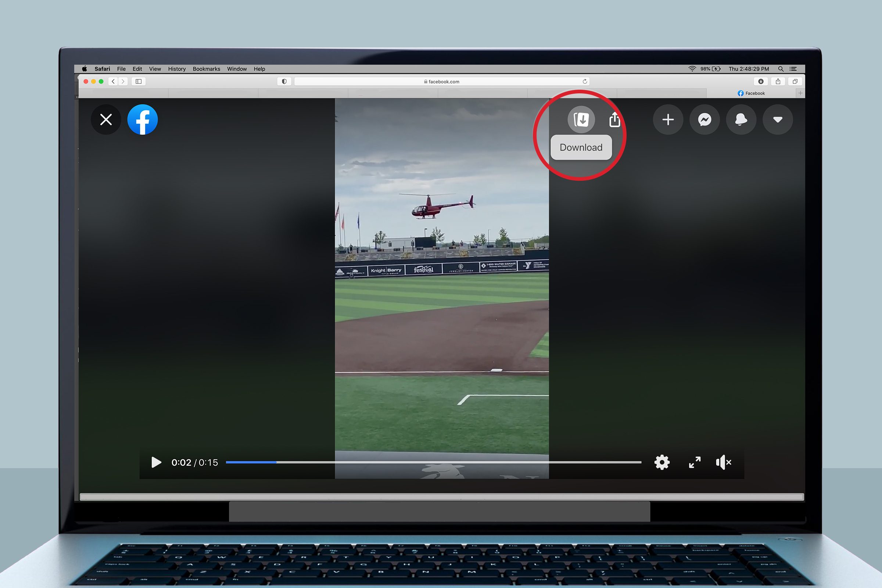
Task: Toggle mute on the video player
Action: pyautogui.click(x=723, y=462)
